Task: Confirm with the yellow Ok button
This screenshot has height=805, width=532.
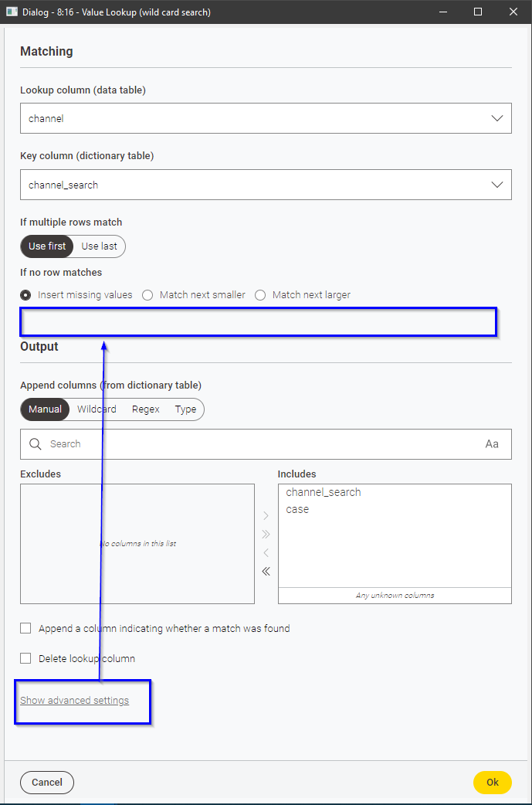Action: 493,783
